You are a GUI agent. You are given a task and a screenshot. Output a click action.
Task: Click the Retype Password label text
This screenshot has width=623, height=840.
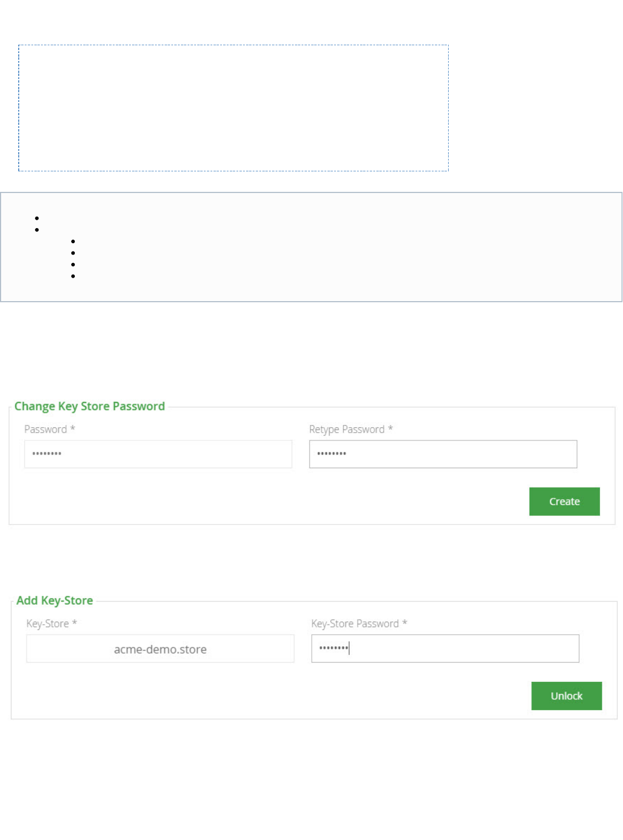[347, 429]
